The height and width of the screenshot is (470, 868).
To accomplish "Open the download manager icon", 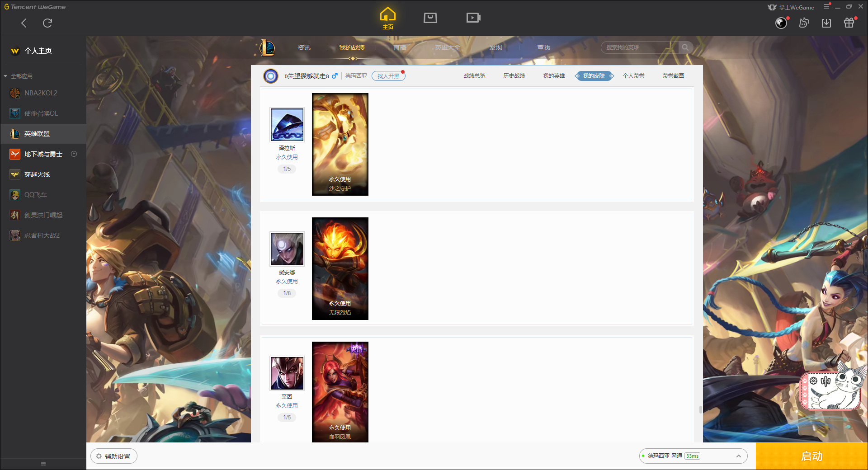I will [x=826, y=23].
